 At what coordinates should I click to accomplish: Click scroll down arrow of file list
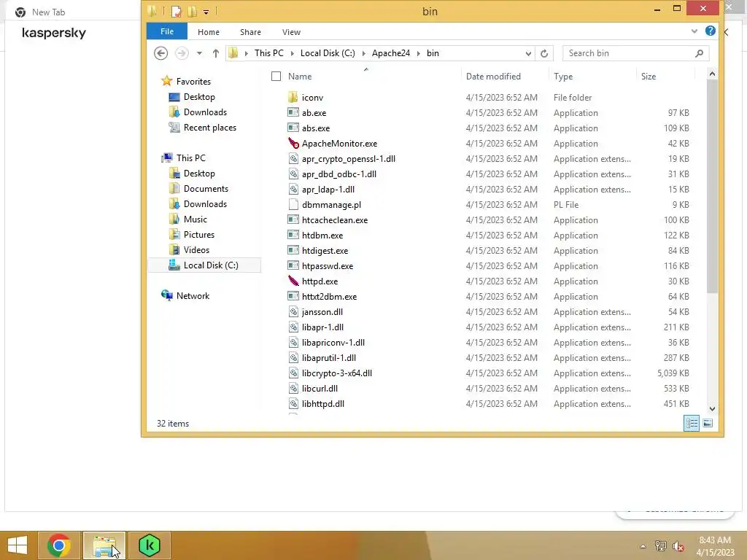712,408
